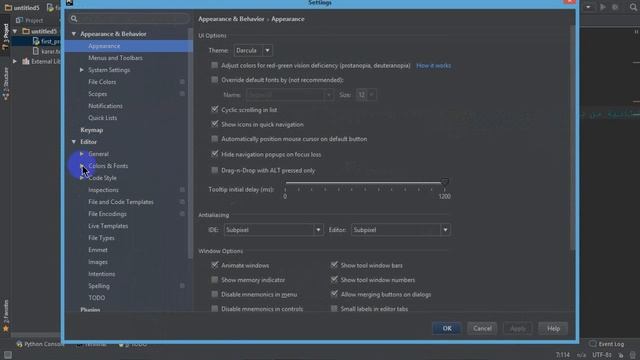Viewport: 640px width, 360px height.
Task: Click the settings tree vertical scrollbar
Action: click(190, 143)
